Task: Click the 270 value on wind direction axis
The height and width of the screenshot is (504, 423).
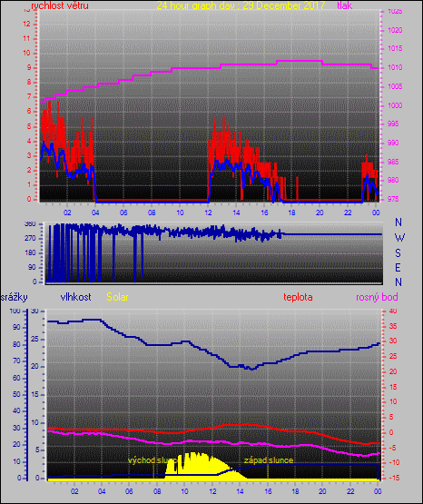Action: 30,238
